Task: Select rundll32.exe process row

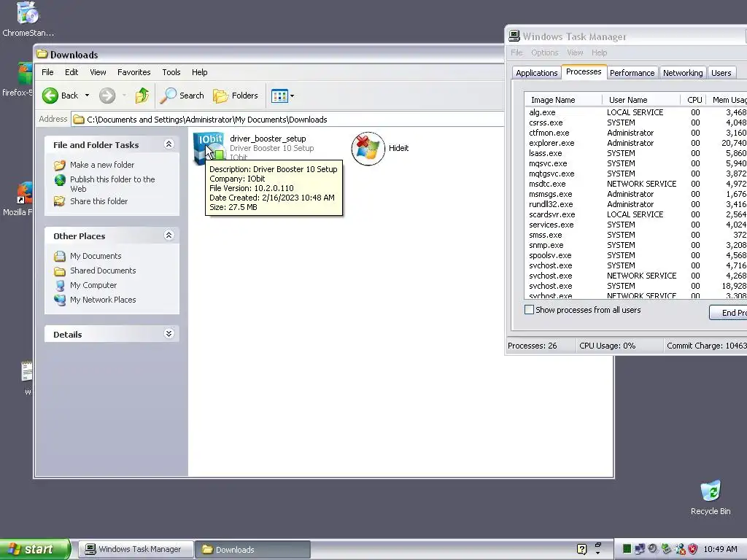Action: point(636,204)
